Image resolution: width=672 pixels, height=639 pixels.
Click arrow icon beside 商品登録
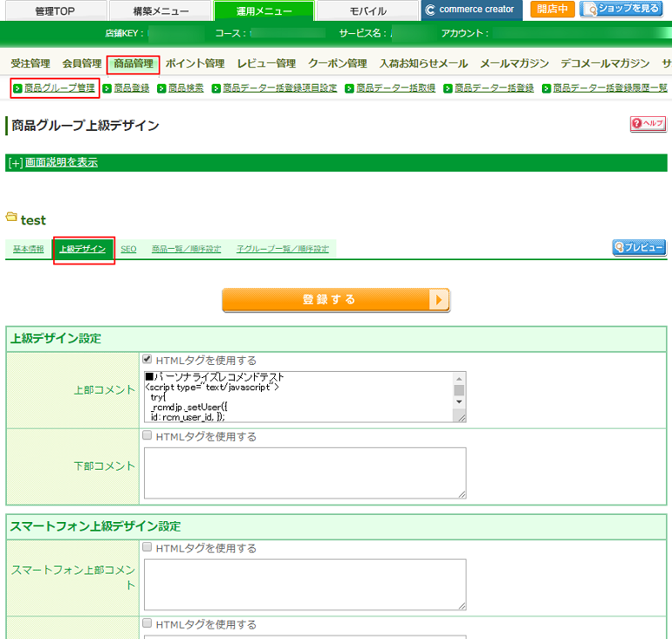click(x=107, y=88)
